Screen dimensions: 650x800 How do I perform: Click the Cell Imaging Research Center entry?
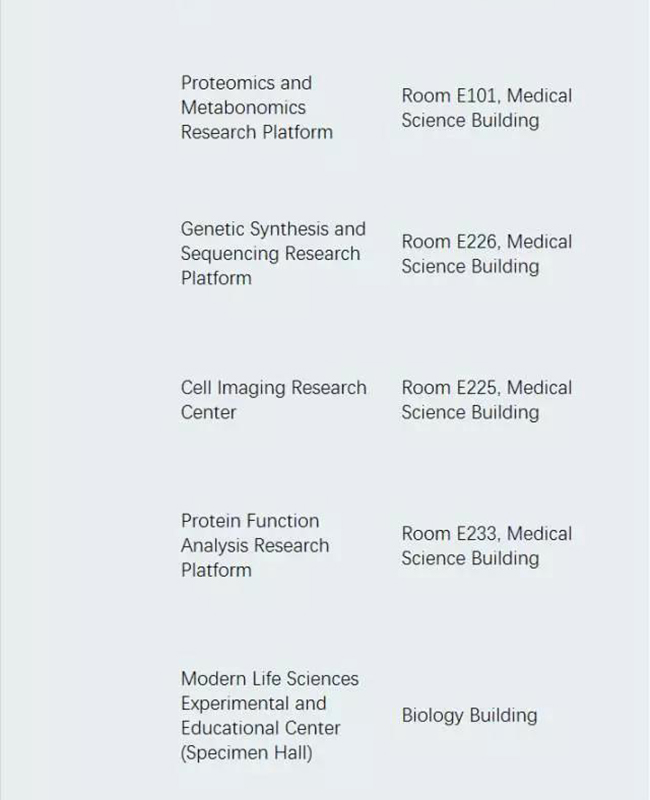pyautogui.click(x=273, y=400)
